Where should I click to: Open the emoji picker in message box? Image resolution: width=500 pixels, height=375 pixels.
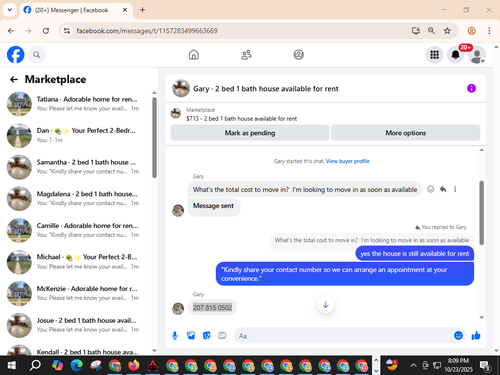[x=458, y=335]
